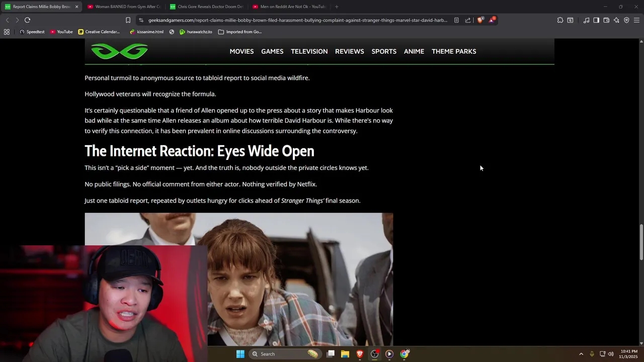Open Brave Rewards triangle icon

(x=492, y=20)
